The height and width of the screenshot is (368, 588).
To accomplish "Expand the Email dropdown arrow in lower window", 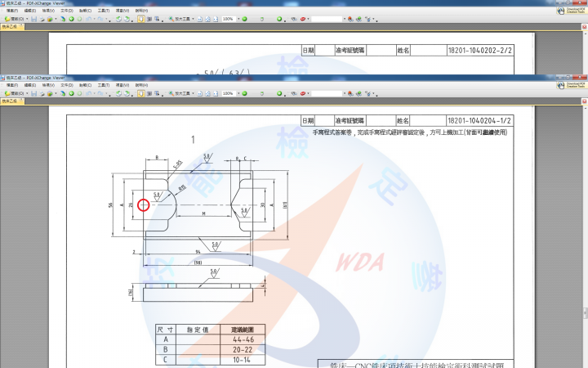I will coord(56,93).
